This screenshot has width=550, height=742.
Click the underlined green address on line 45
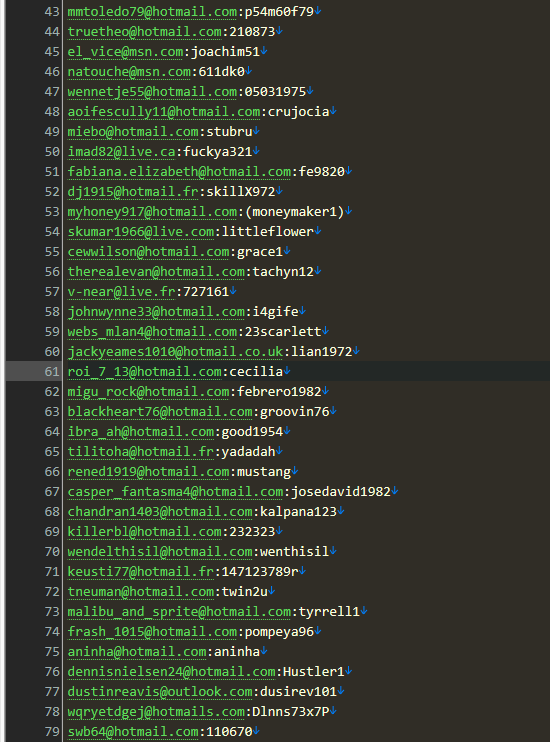(x=125, y=52)
